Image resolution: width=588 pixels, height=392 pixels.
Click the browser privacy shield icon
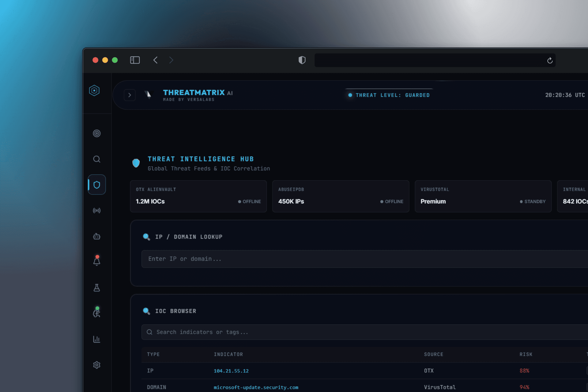pos(302,60)
